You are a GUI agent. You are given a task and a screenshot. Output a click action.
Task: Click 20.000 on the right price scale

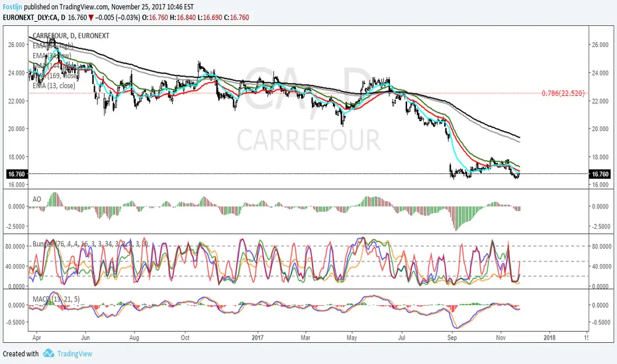coord(600,128)
